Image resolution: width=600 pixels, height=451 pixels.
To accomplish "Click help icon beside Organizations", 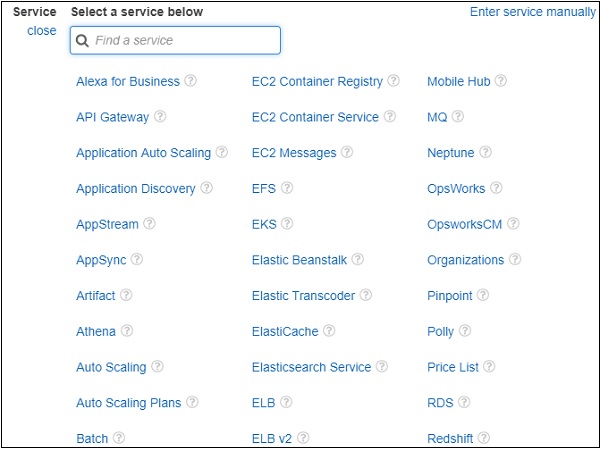I will pos(515,260).
